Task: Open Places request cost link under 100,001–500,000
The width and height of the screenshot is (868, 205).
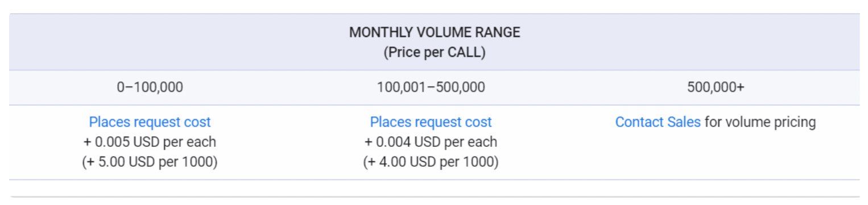Action: [431, 122]
